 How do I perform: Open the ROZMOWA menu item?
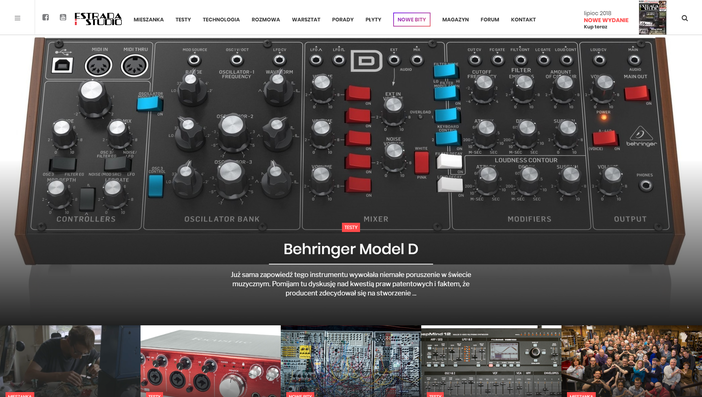tap(266, 20)
